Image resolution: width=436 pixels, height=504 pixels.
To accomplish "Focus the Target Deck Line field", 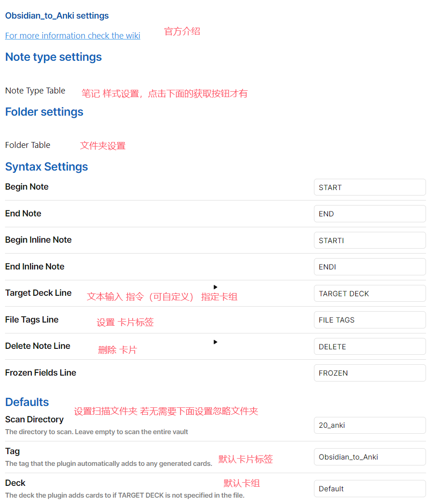I will pos(370,294).
